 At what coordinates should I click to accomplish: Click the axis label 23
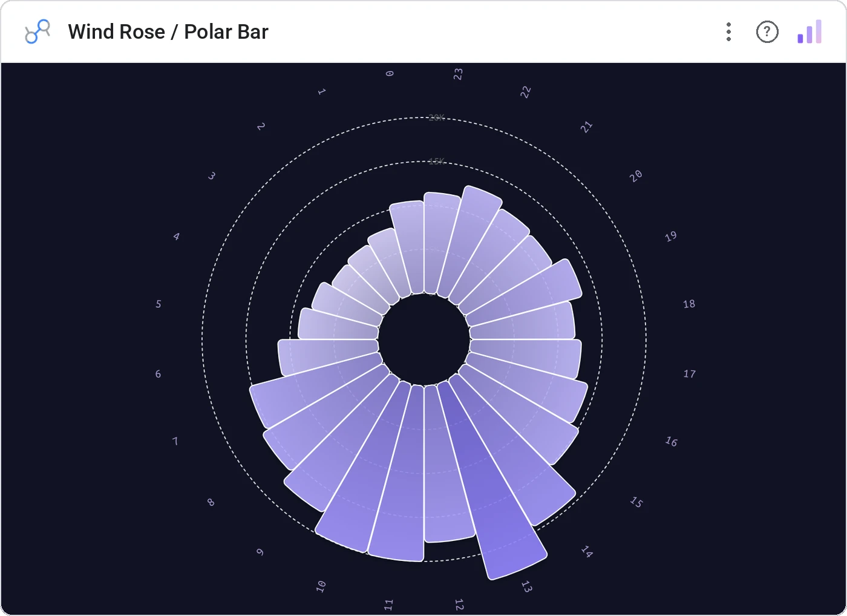pos(458,74)
